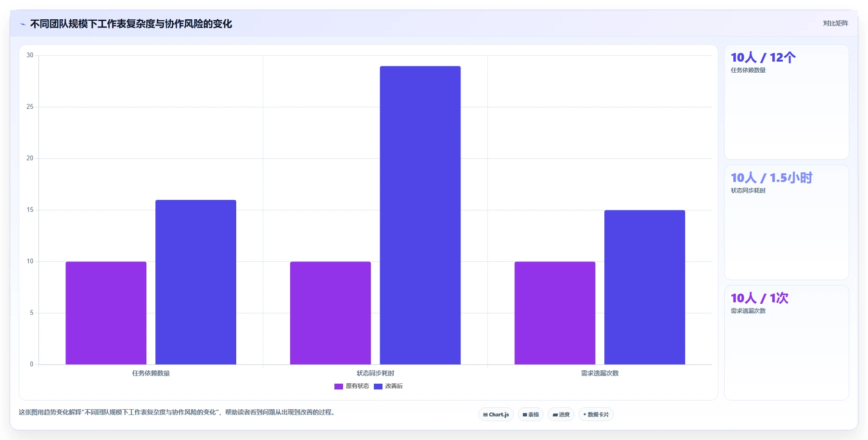Image resolution: width=868 pixels, height=440 pixels.
Task: Select the 进度 tag pill
Action: tap(561, 414)
